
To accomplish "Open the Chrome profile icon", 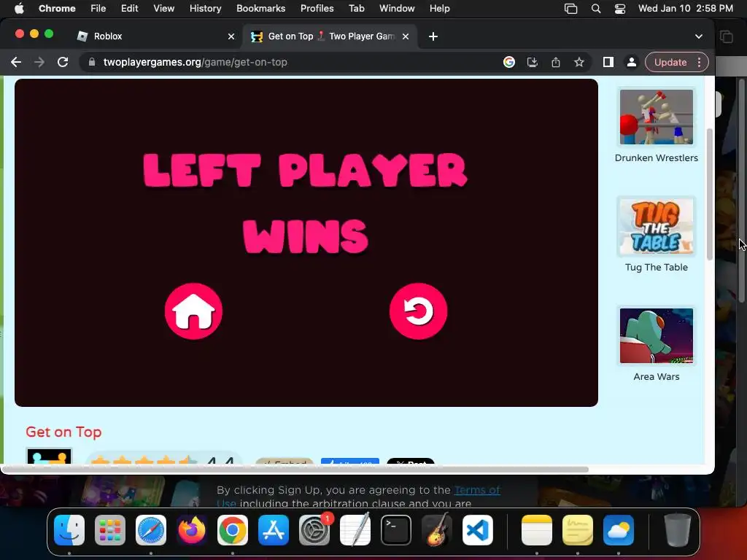I will point(631,62).
